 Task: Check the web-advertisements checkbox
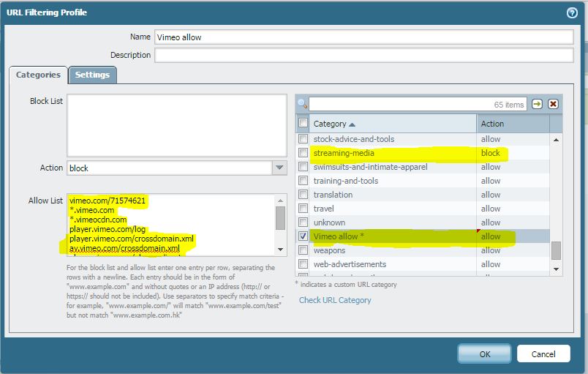point(303,263)
